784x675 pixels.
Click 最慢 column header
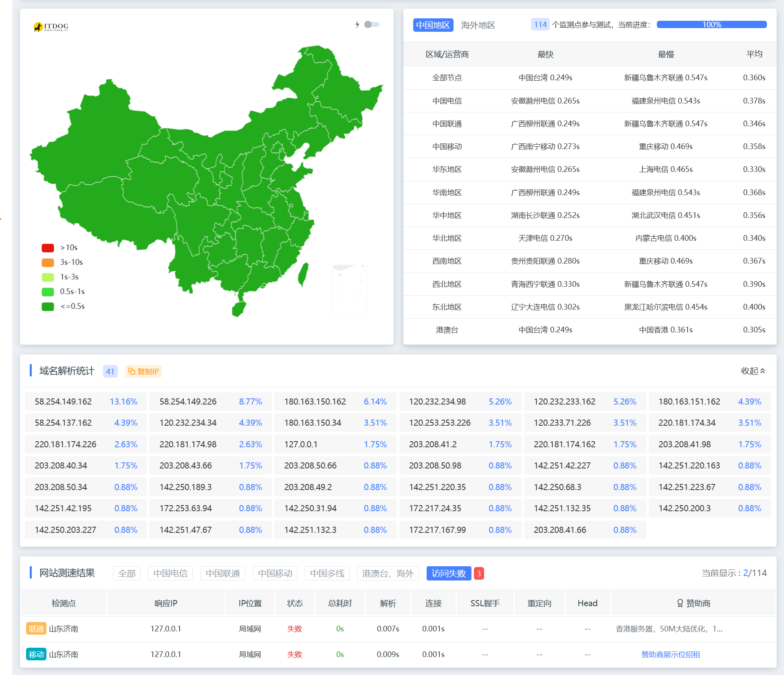pos(666,54)
